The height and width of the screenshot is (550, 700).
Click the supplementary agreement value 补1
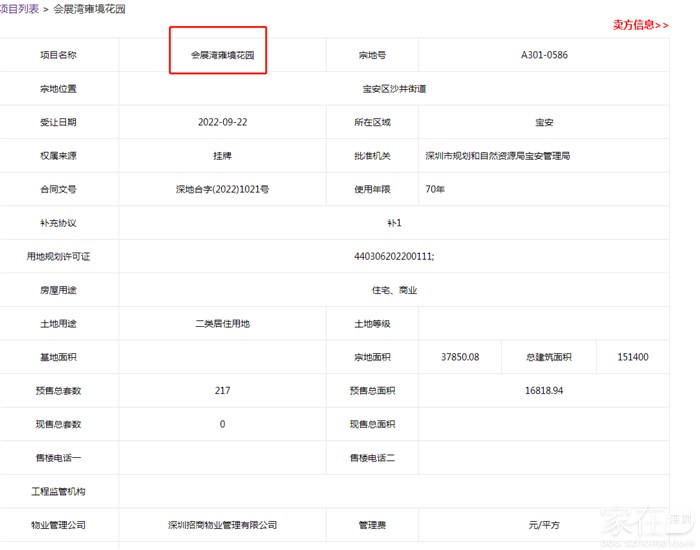click(x=394, y=222)
